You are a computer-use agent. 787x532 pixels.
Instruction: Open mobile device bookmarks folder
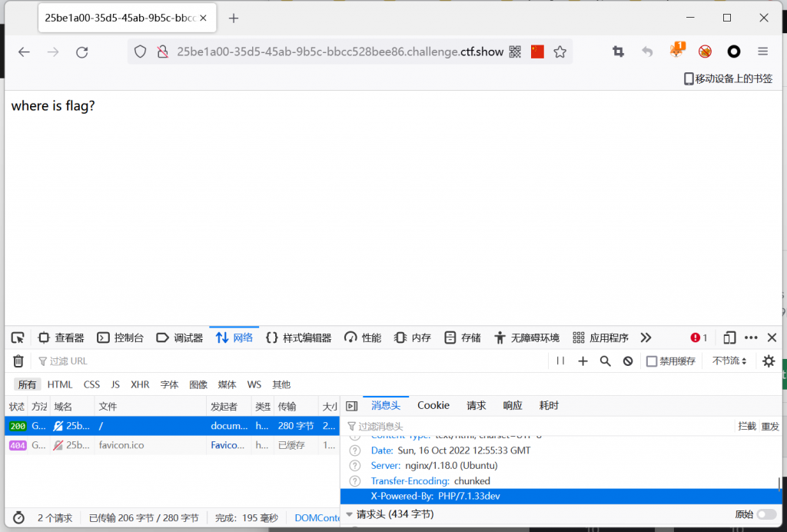[729, 78]
